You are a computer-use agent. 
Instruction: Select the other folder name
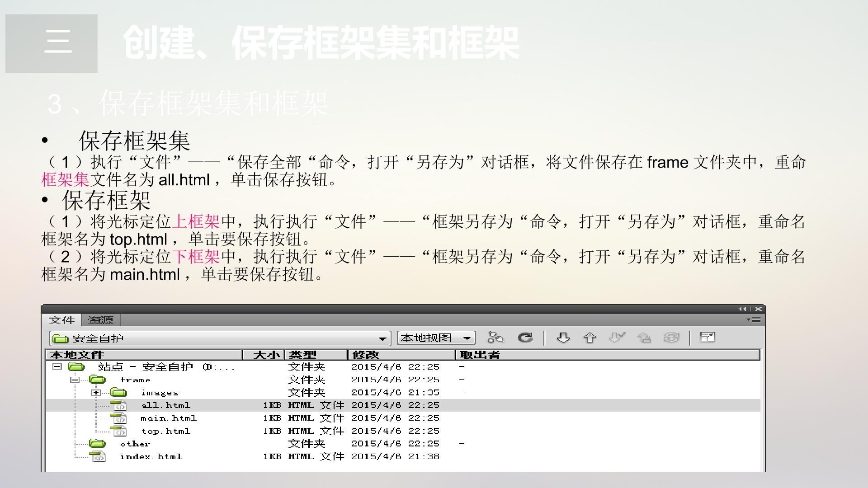tap(135, 444)
